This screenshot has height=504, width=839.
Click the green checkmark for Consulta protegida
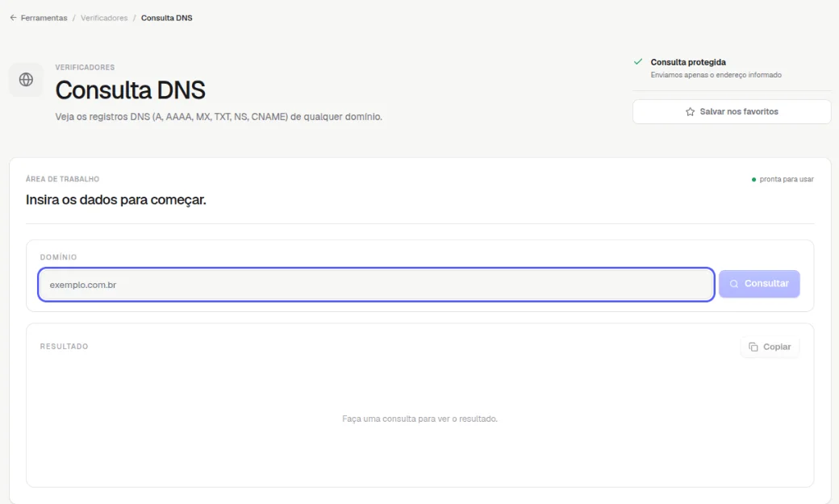pyautogui.click(x=638, y=61)
